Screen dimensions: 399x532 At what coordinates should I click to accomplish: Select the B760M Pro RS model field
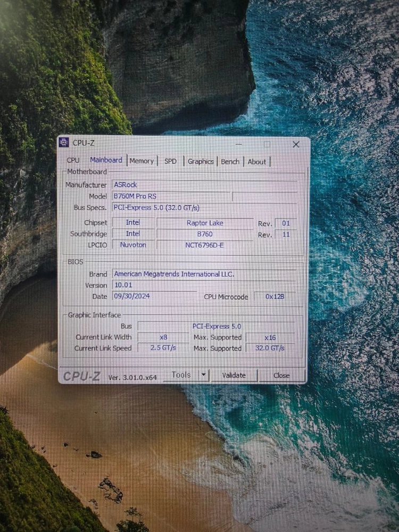171,196
